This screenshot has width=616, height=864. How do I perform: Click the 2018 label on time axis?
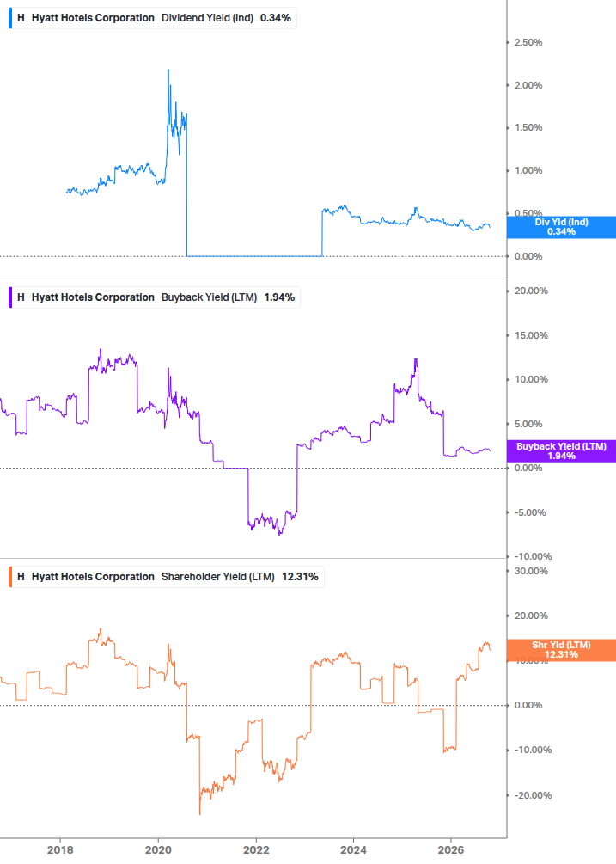click(60, 849)
